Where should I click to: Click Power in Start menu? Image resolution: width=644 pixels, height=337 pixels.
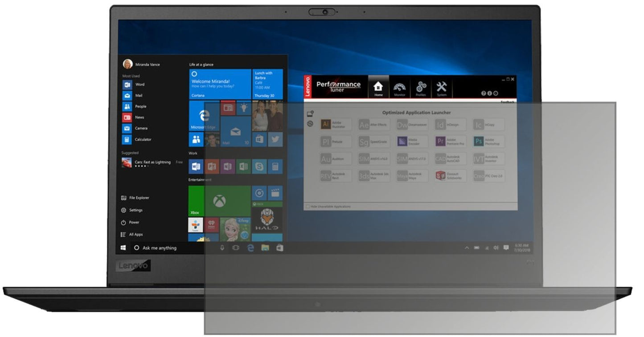(130, 222)
